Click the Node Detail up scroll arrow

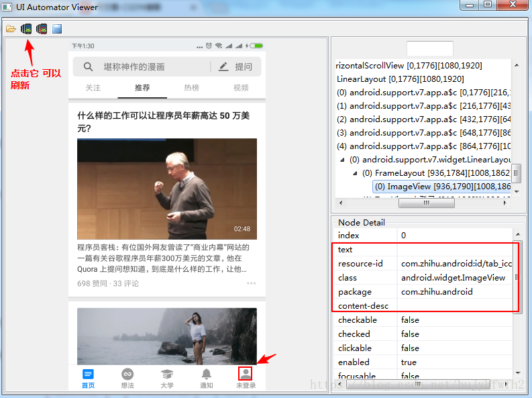518,234
